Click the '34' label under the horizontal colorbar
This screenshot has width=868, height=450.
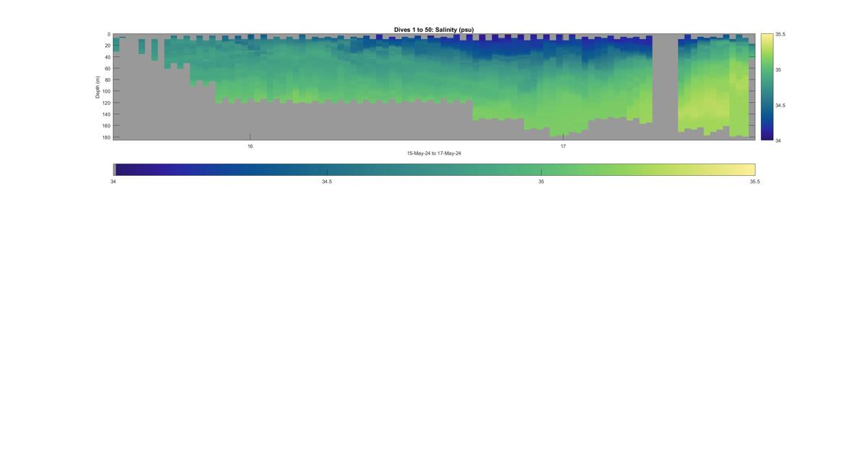point(114,182)
